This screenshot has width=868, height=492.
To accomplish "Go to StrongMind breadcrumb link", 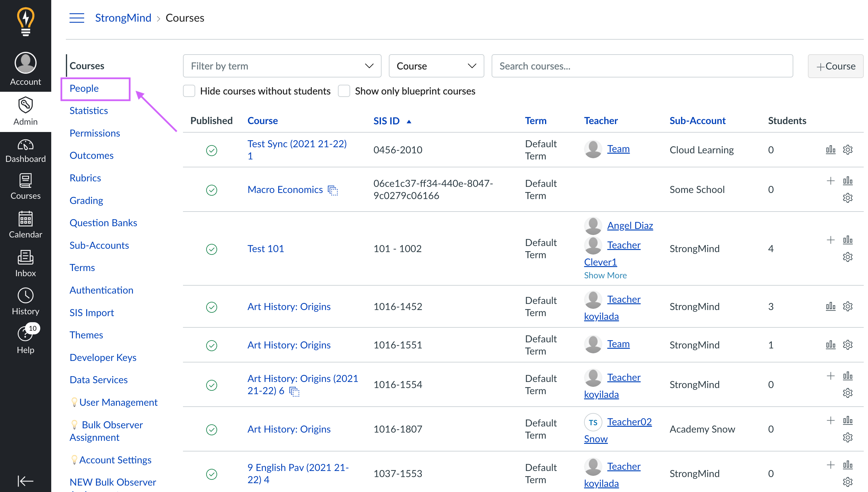I will point(123,18).
